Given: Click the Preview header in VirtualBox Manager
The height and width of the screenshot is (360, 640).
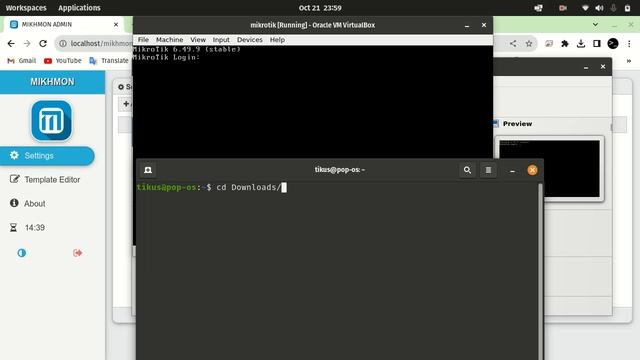Looking at the screenshot, I should (517, 124).
